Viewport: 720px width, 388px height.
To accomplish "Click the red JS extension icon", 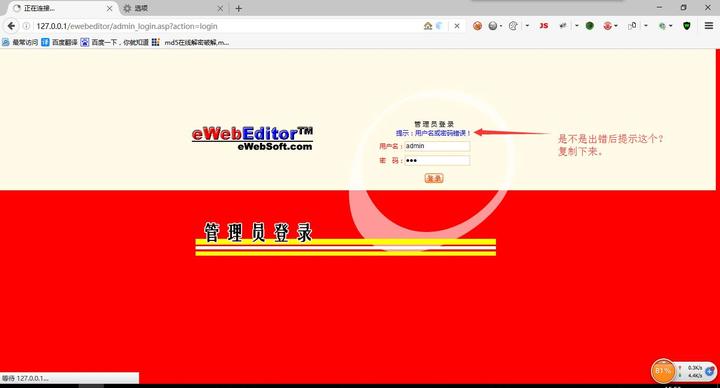I will [x=544, y=26].
